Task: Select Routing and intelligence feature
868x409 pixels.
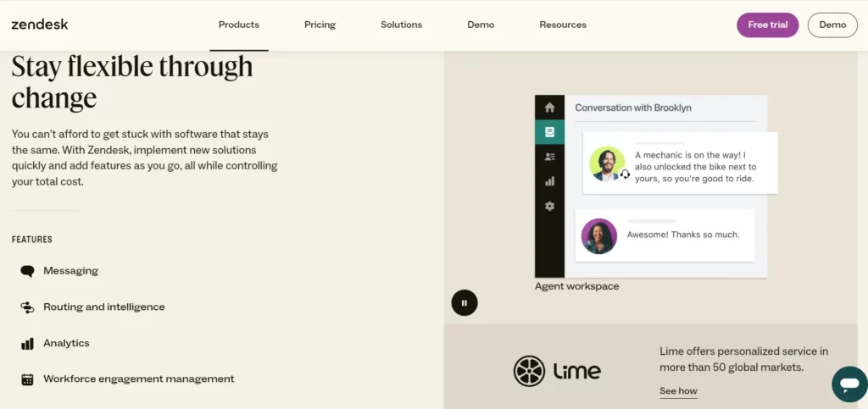Action: click(104, 307)
